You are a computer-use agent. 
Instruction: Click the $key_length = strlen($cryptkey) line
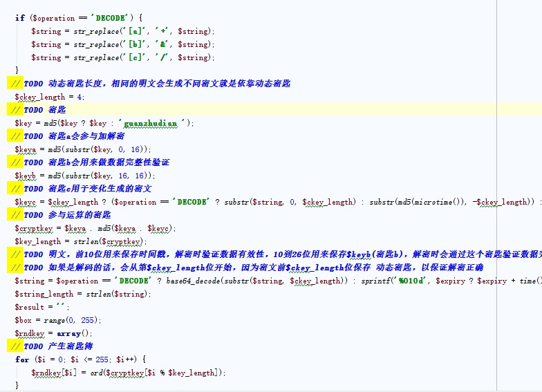(x=81, y=241)
